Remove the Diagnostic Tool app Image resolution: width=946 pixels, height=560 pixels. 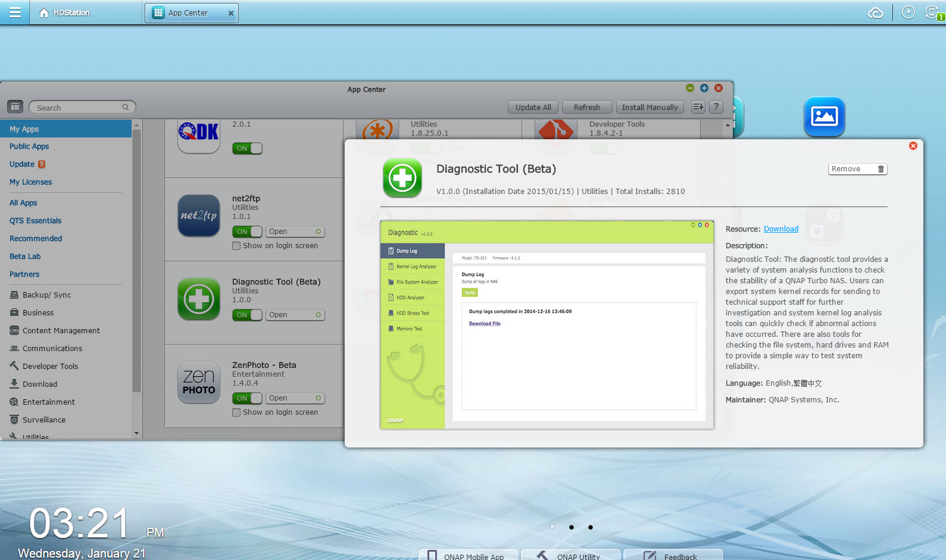[857, 169]
